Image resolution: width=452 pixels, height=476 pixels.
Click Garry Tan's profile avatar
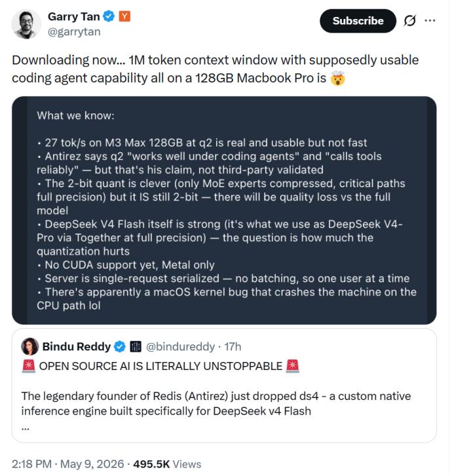(x=26, y=24)
